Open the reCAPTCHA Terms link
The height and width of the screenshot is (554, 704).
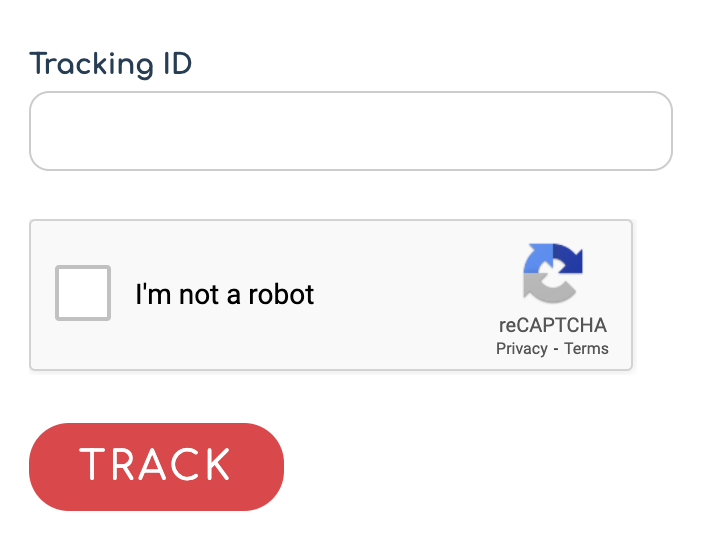tap(586, 349)
